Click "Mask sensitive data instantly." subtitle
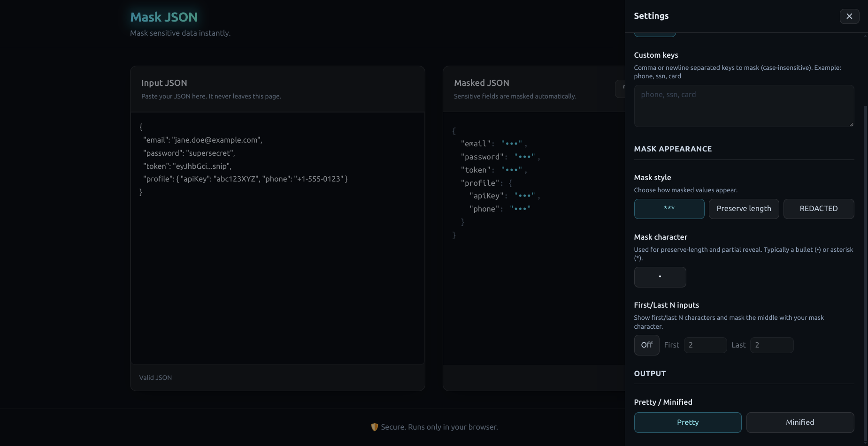The width and height of the screenshot is (868, 446). tap(180, 33)
